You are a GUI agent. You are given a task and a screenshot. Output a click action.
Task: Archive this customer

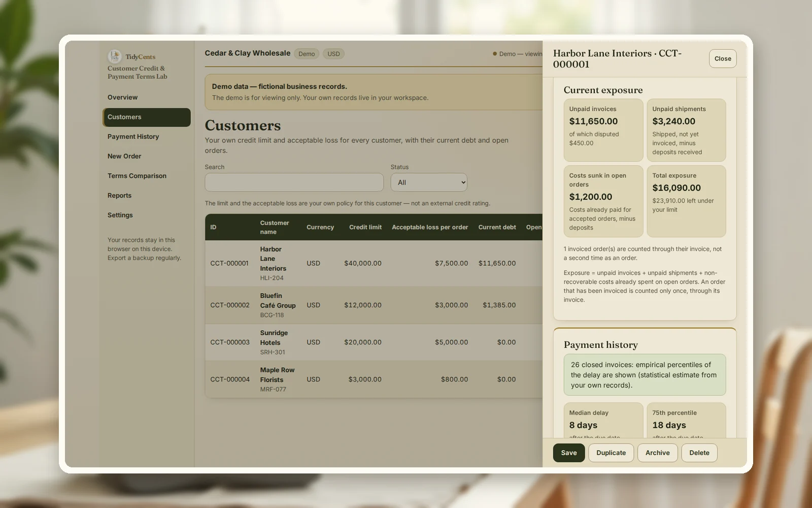(x=658, y=453)
